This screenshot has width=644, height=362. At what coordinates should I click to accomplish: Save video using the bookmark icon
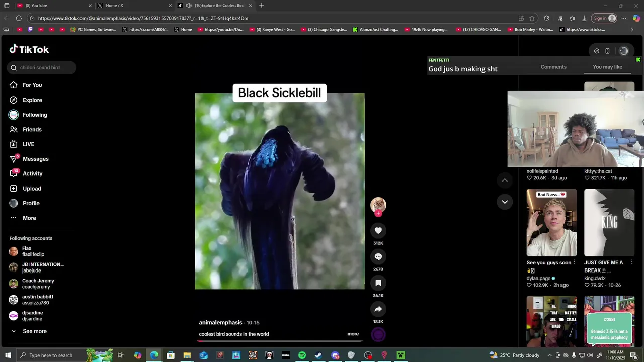(x=378, y=283)
